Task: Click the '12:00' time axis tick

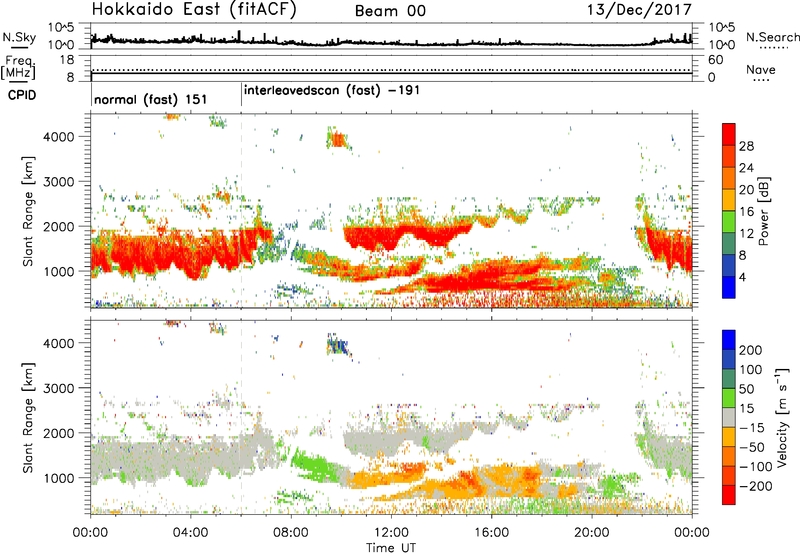Action: click(x=391, y=533)
